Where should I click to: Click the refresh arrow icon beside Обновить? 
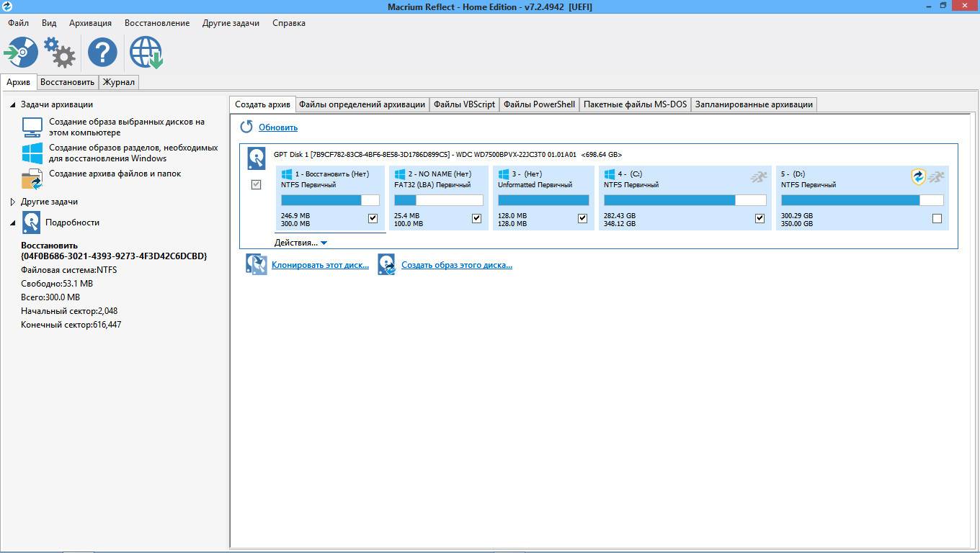tap(246, 127)
